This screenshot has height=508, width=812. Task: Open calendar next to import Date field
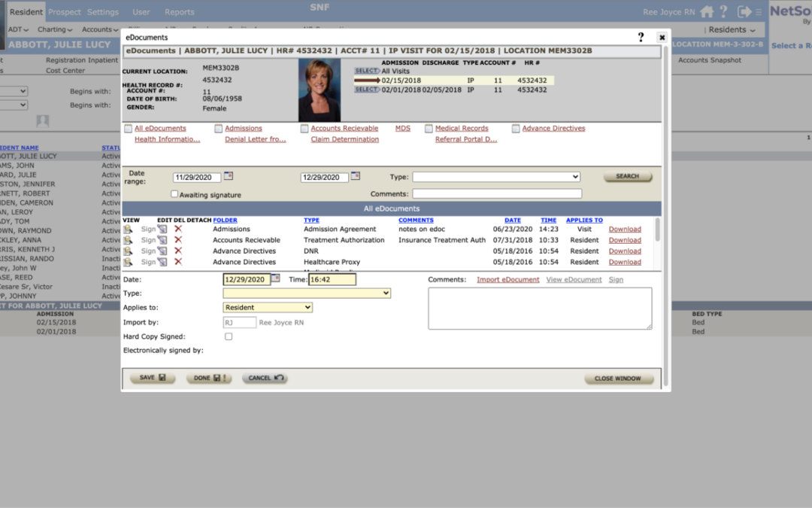275,278
